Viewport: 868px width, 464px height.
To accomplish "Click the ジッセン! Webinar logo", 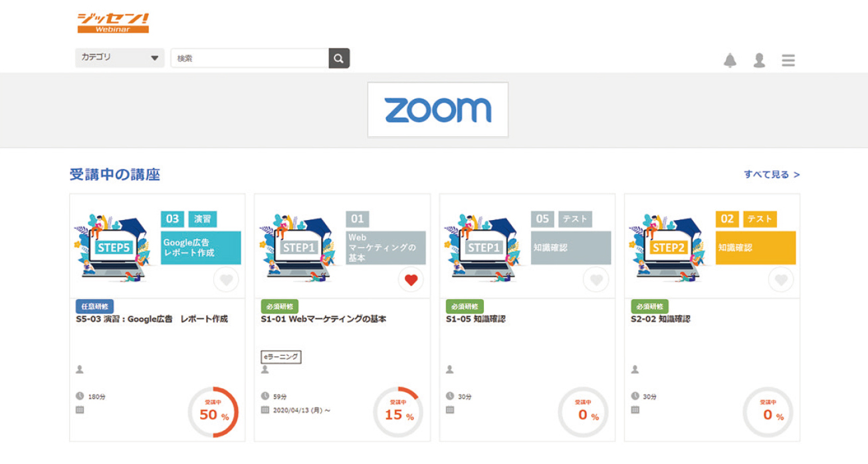I will pos(113,23).
